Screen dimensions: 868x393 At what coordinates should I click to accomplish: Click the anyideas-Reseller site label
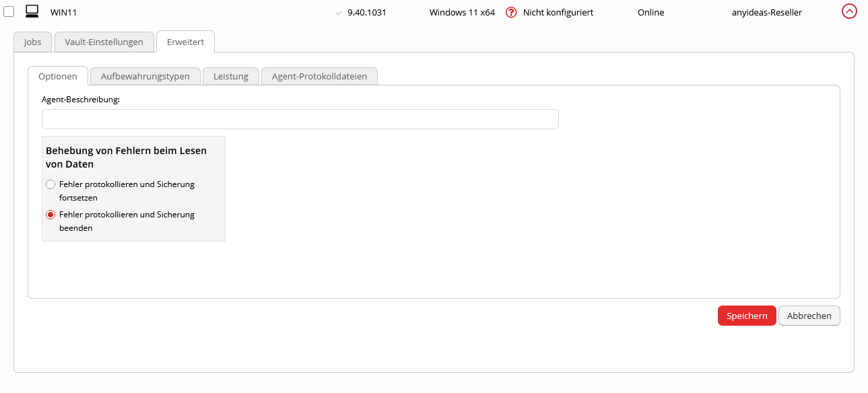(766, 12)
